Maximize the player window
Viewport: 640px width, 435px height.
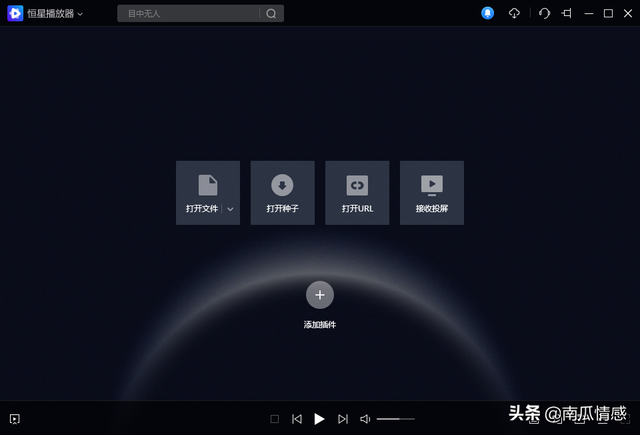pyautogui.click(x=608, y=13)
